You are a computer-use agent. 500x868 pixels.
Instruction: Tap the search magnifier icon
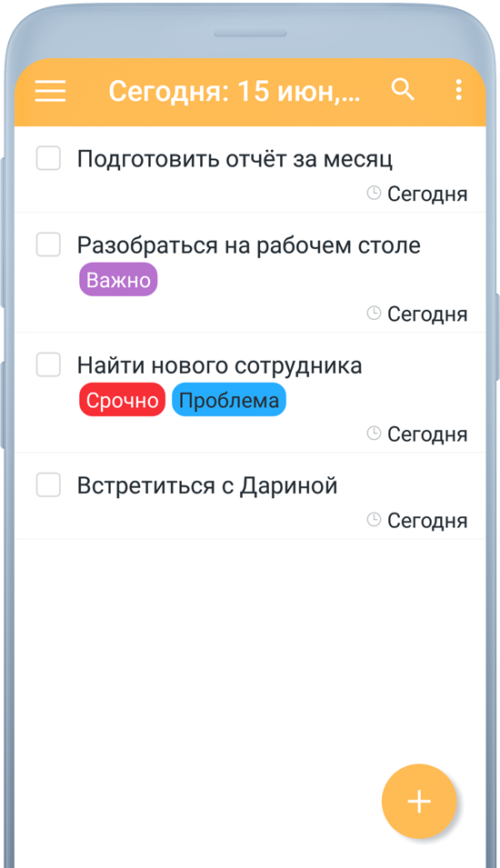403,89
